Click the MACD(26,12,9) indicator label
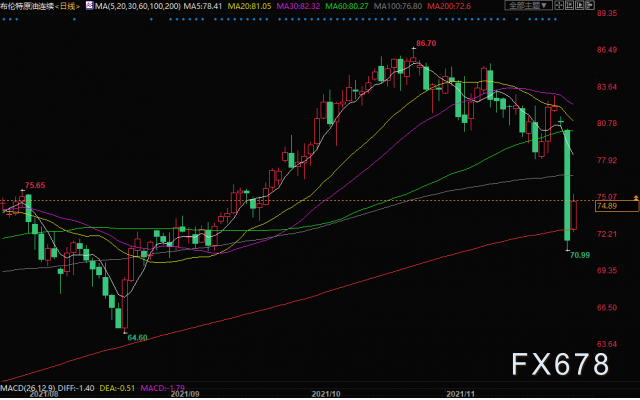The height and width of the screenshot is (400, 640). coord(28,388)
